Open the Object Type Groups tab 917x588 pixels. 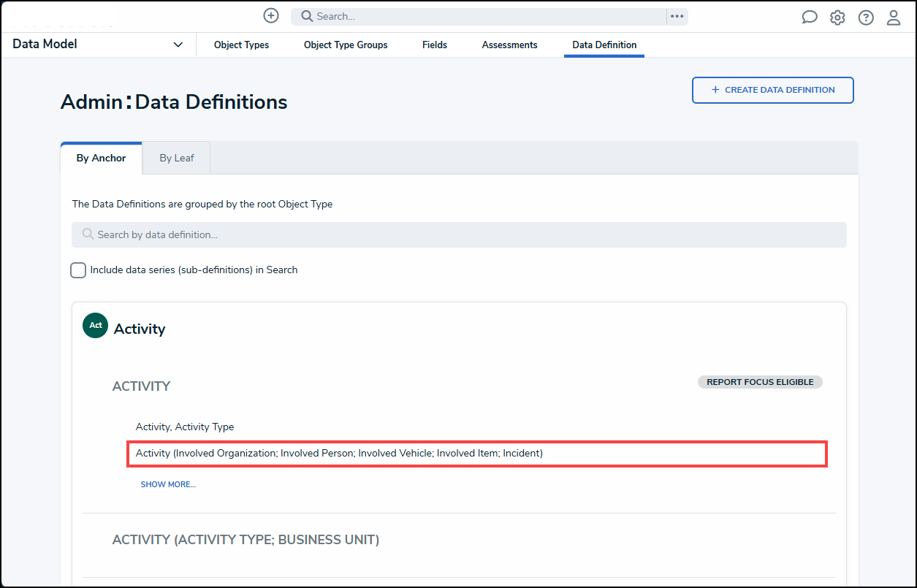tap(346, 45)
